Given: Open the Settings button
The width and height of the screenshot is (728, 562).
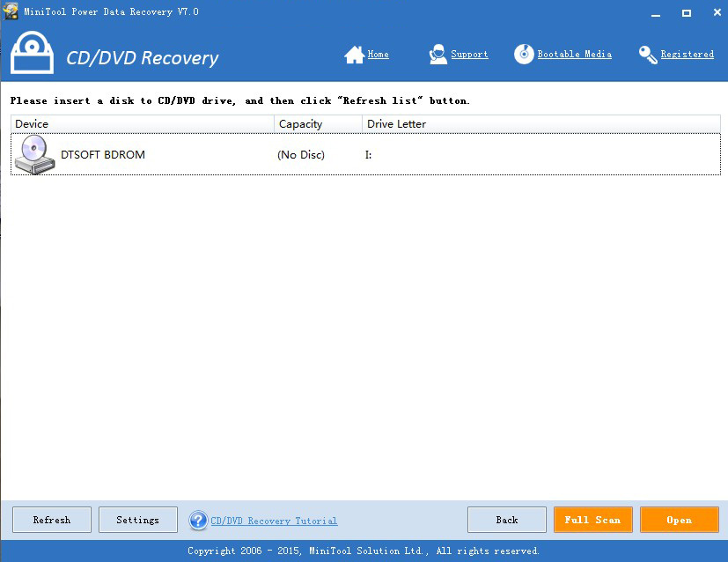Looking at the screenshot, I should click(138, 520).
